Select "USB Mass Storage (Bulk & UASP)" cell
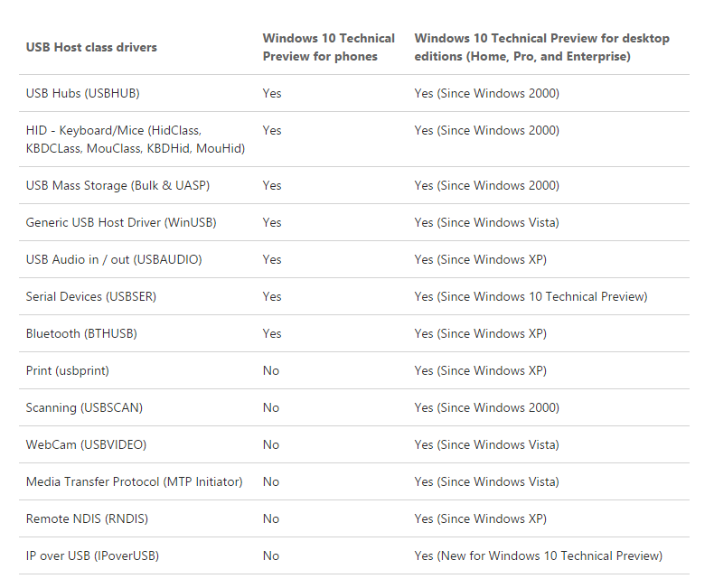The width and height of the screenshot is (714, 588). [117, 186]
